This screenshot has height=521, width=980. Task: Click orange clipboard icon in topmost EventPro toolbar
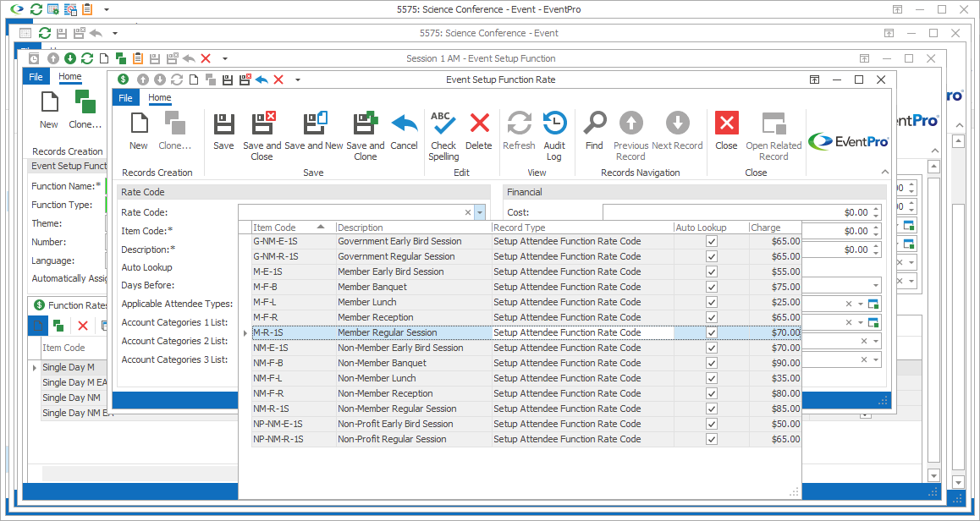click(x=87, y=9)
